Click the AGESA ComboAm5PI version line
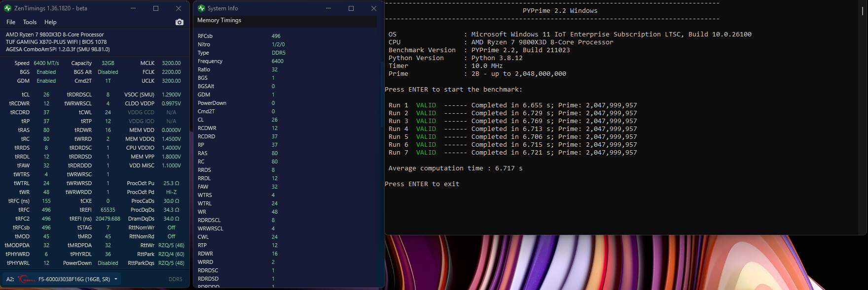 tap(58, 49)
